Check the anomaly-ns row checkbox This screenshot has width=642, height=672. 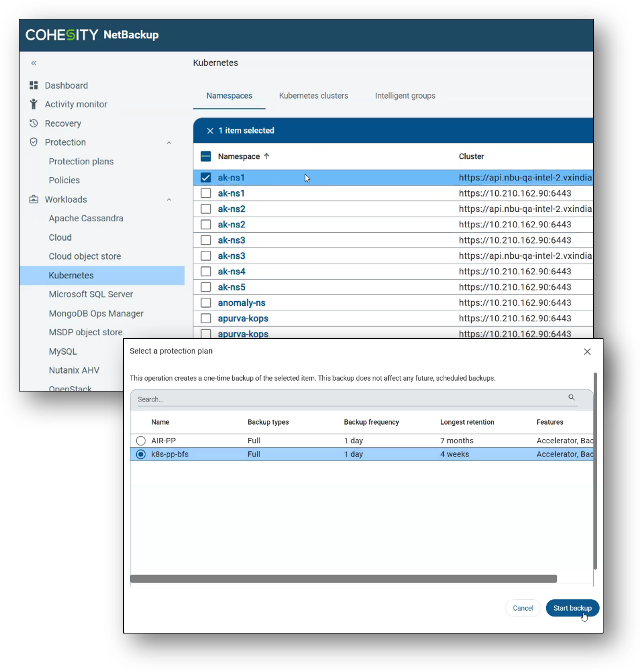click(x=206, y=303)
